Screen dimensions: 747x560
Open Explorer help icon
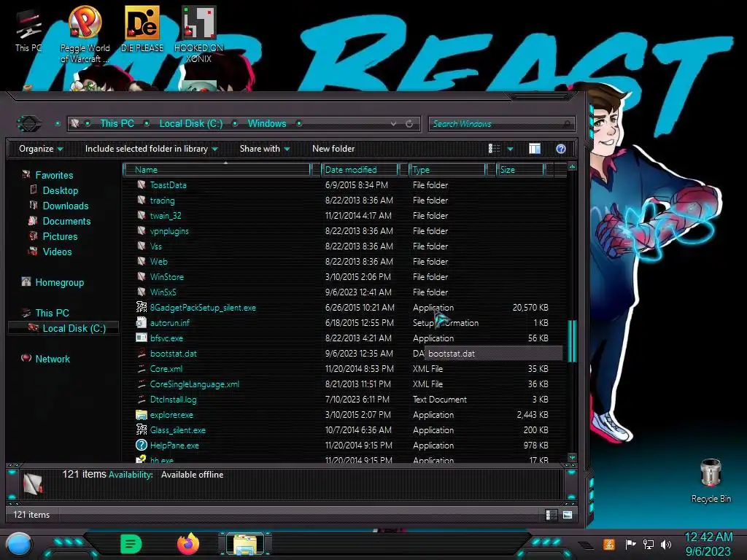[561, 149]
